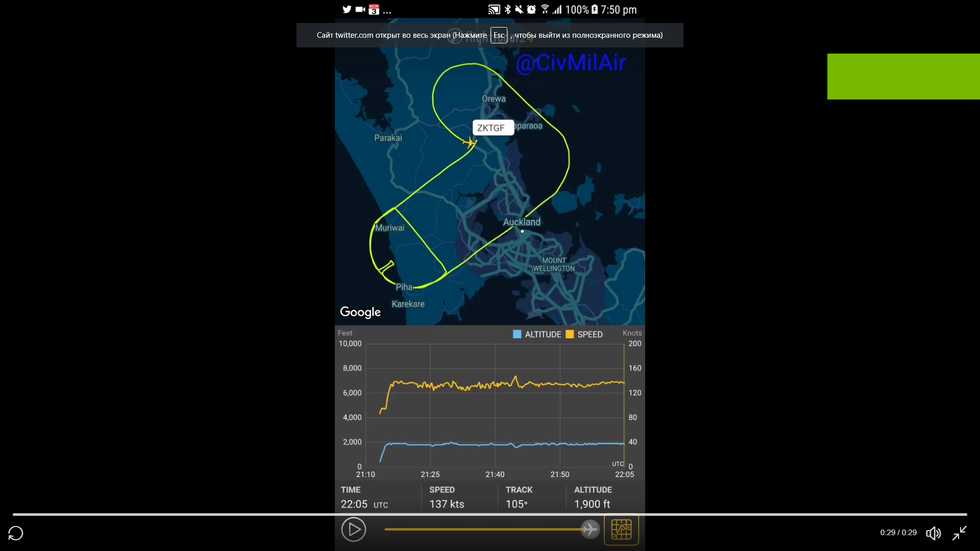Click the Google logo on the map
Image resolution: width=980 pixels, height=551 pixels.
(x=360, y=312)
